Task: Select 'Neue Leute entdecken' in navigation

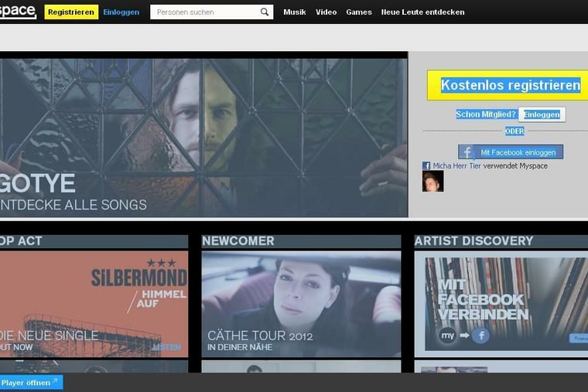Action: click(x=422, y=12)
